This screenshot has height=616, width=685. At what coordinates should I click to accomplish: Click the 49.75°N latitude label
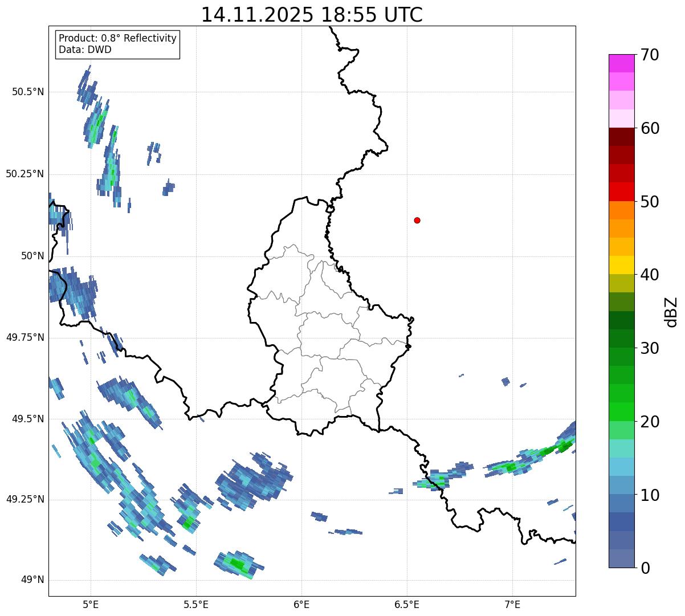(x=25, y=337)
